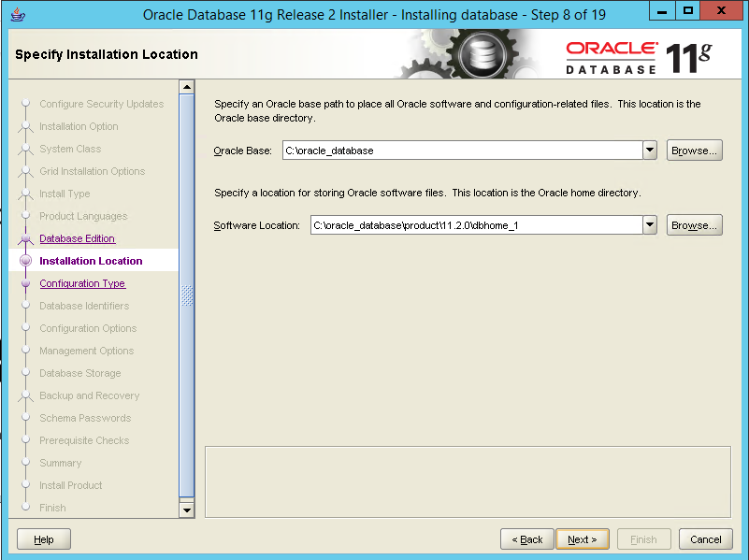Click the Grid Installation Options step

(93, 171)
